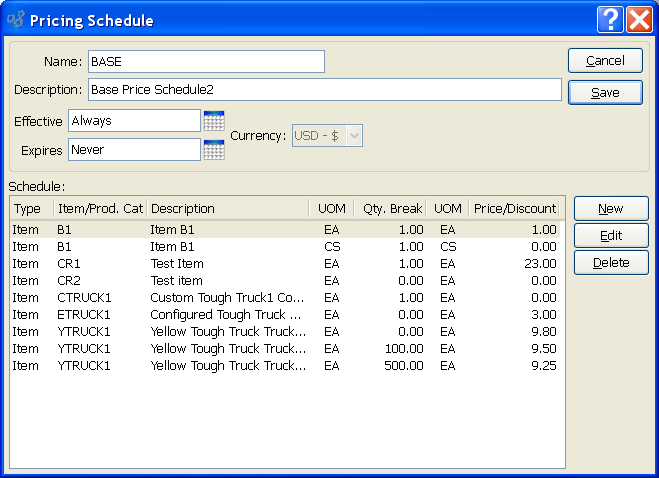Viewport: 659px width, 478px height.
Task: Open the Effective date calendar picker
Action: click(x=214, y=121)
